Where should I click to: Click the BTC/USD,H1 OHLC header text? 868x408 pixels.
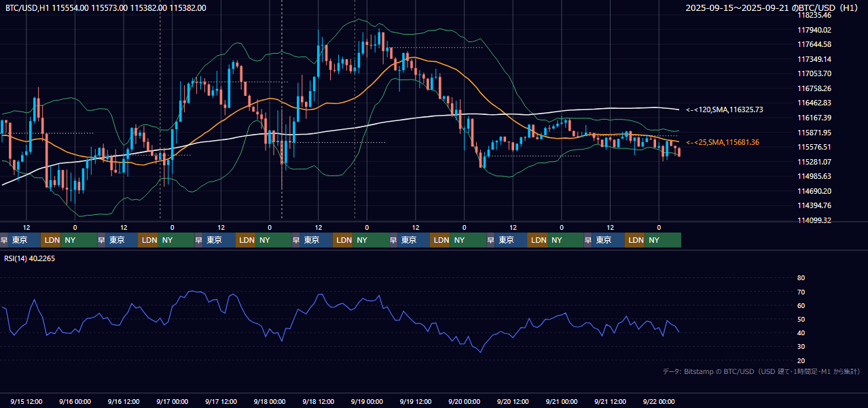(x=106, y=8)
